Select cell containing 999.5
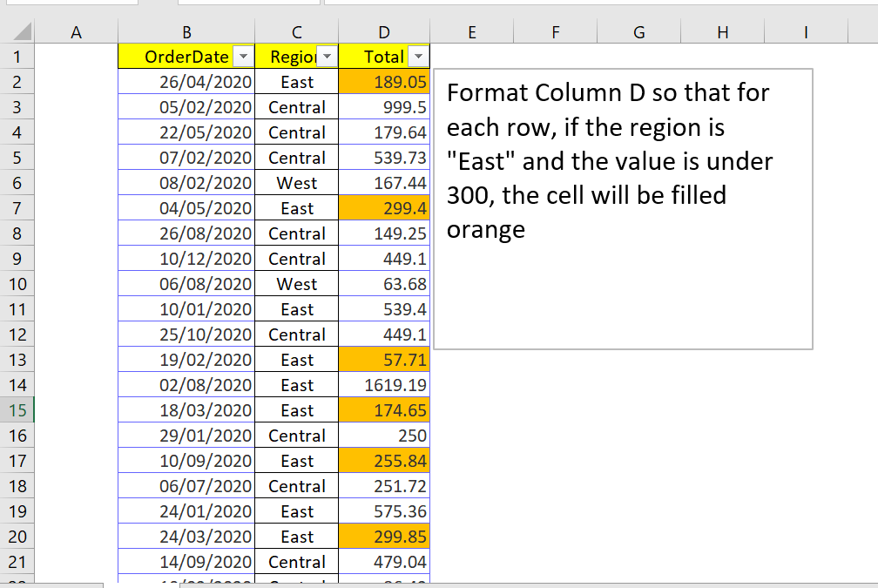This screenshot has height=588, width=878. 384,107
